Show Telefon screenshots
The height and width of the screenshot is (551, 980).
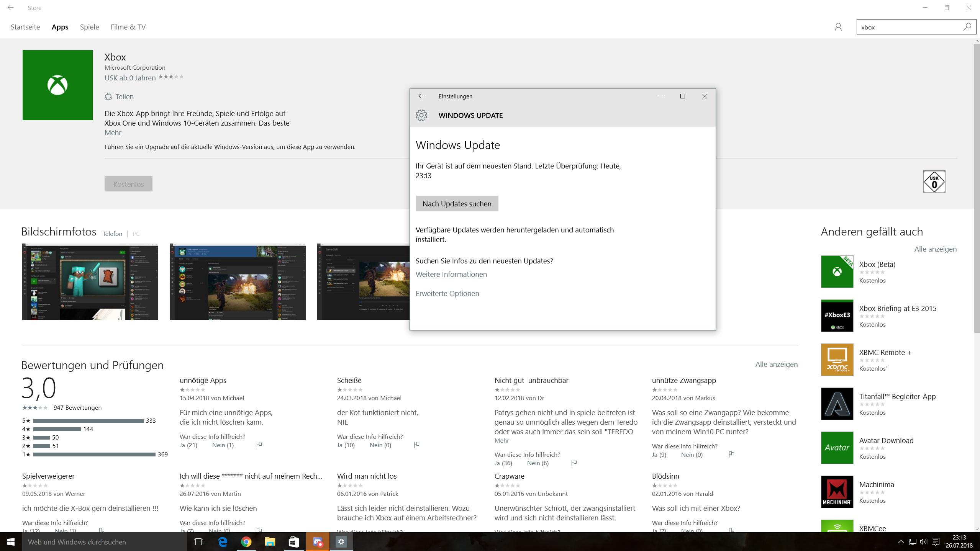coord(112,234)
